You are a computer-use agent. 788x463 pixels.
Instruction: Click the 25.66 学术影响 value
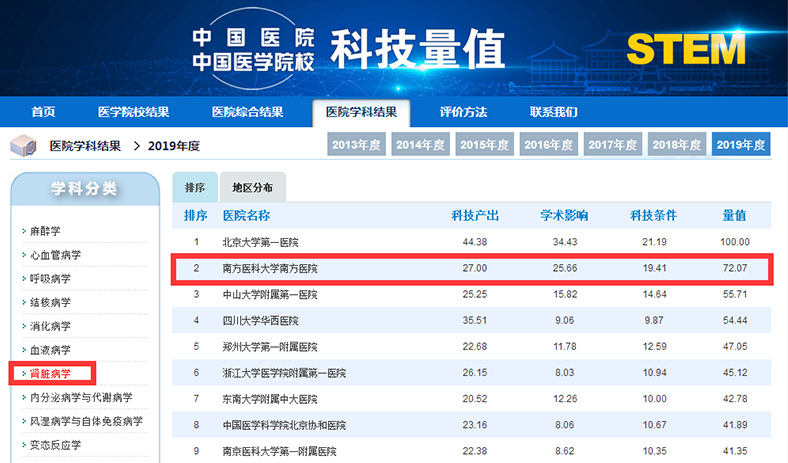click(x=565, y=268)
